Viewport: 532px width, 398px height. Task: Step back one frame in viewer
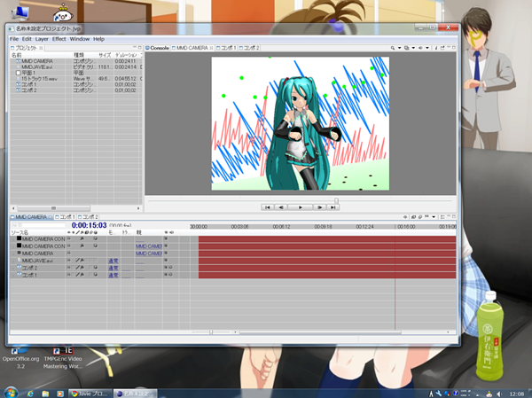(281, 207)
